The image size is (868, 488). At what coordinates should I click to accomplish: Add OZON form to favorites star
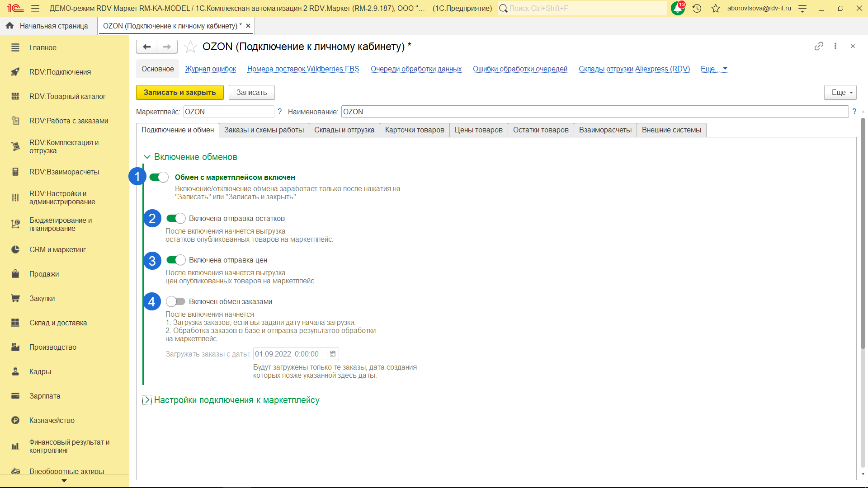(190, 47)
